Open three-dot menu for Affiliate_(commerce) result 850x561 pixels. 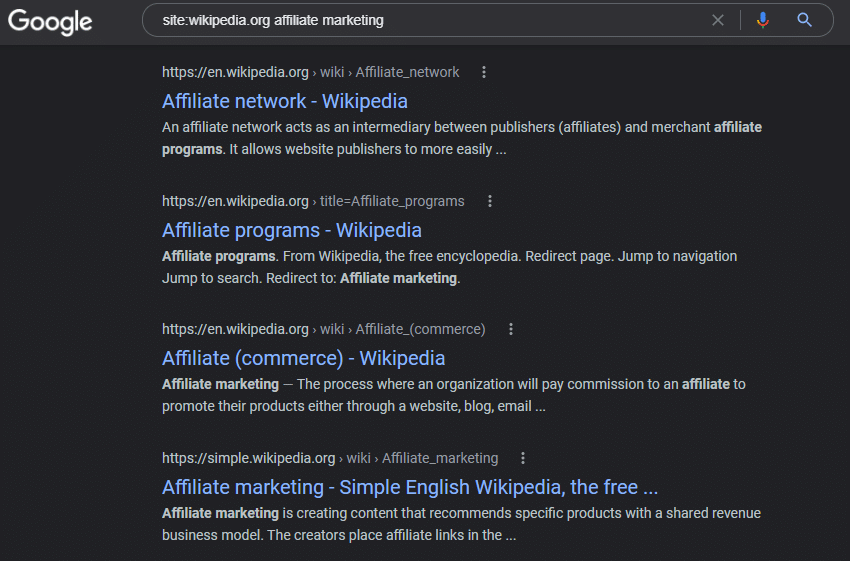coord(511,329)
